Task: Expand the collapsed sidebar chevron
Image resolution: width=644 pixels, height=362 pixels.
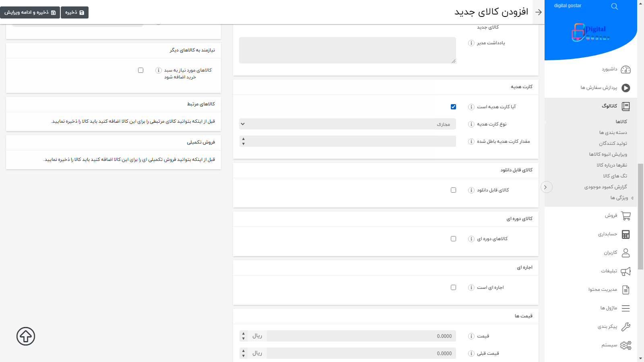Action: [x=546, y=187]
